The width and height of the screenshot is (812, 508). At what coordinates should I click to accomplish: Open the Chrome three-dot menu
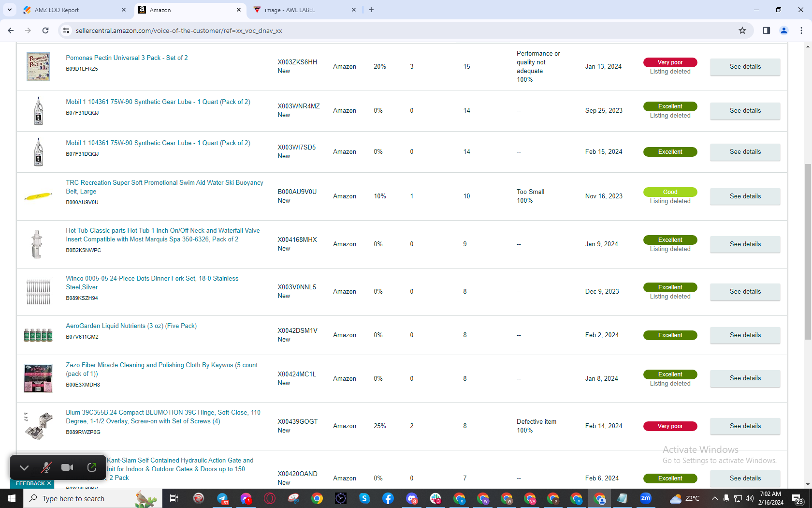click(801, 30)
